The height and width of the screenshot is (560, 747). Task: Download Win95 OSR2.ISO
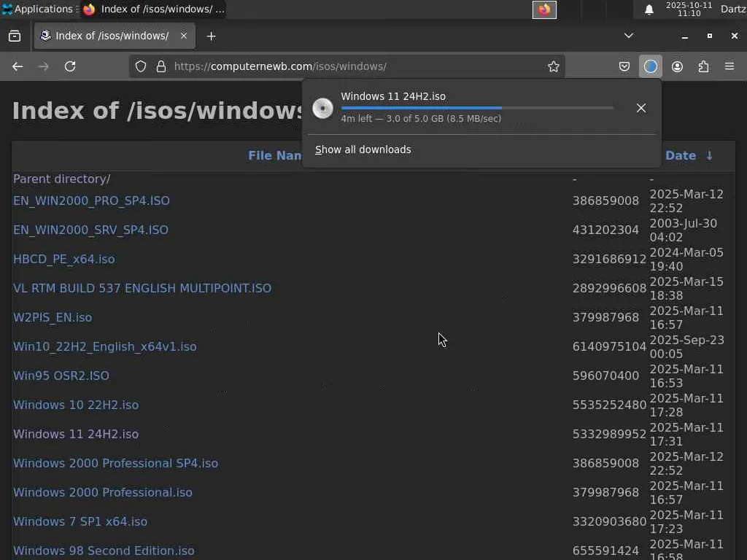(x=61, y=376)
